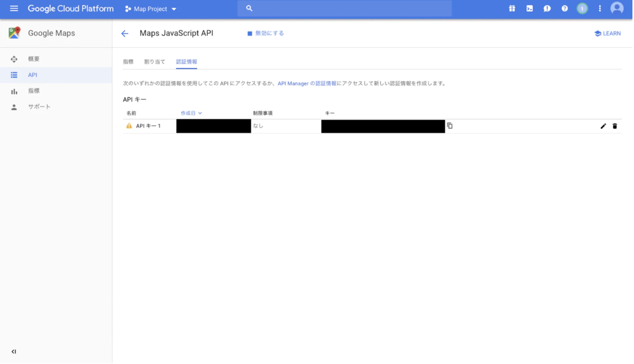The width and height of the screenshot is (634, 364).
Task: Click the 概要 sidebar icon
Action: [14, 59]
